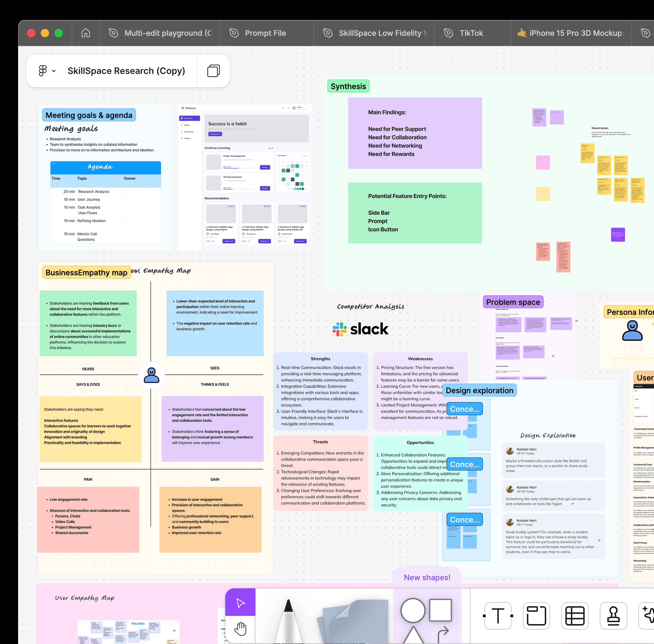Screen dimensions: 654x644
Task: Open the Pages panel icon
Action: pyautogui.click(x=213, y=71)
